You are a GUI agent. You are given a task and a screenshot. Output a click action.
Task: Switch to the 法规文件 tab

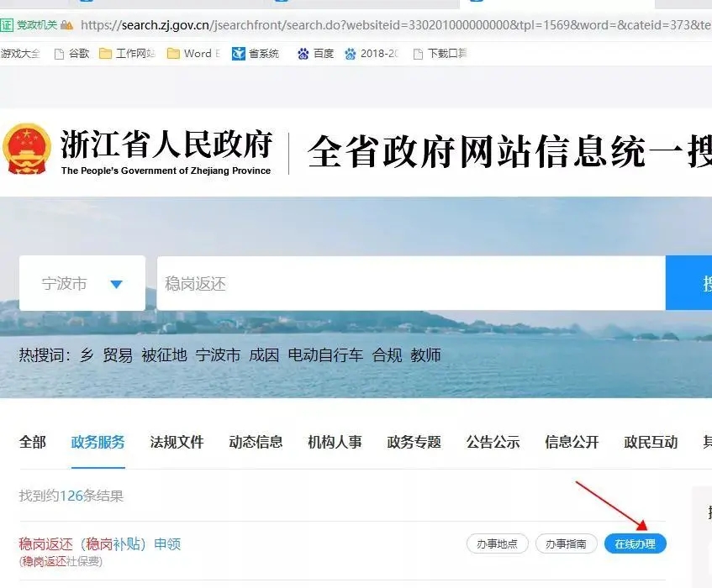177,442
